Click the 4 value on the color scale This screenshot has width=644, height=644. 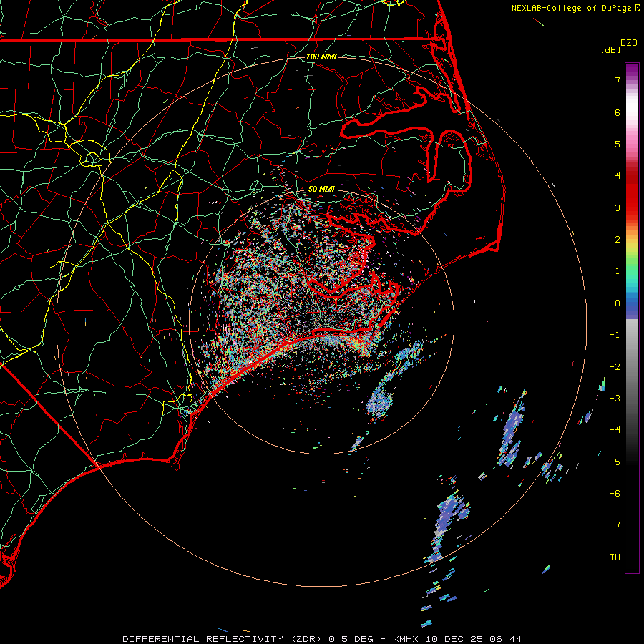click(618, 176)
